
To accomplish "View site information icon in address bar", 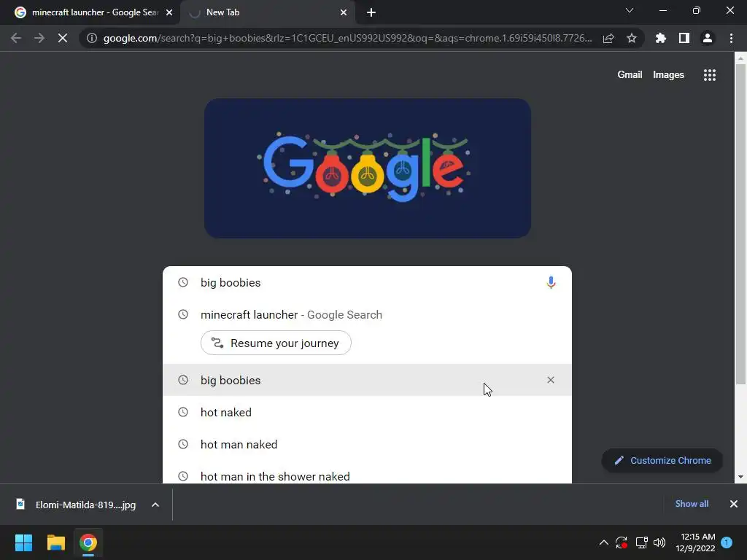I will click(92, 38).
